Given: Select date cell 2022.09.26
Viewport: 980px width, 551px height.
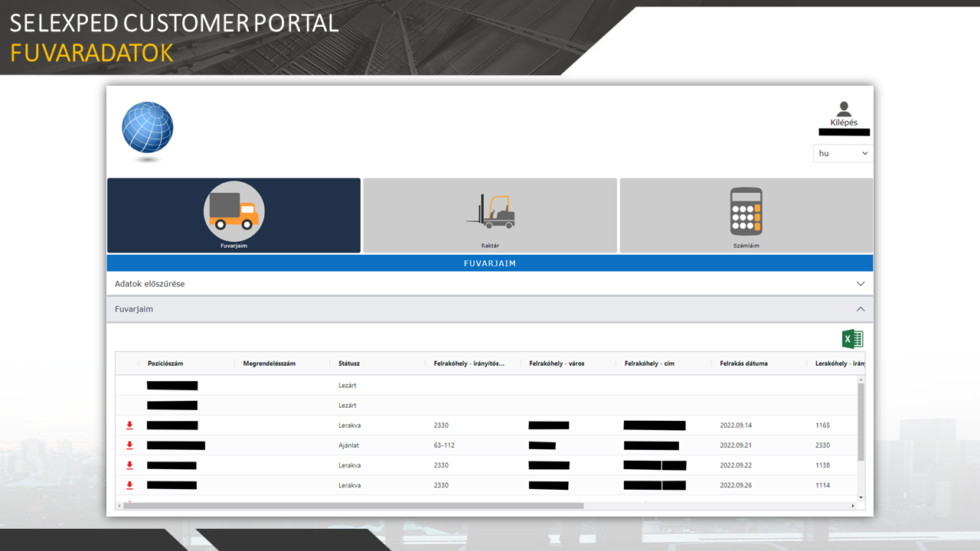Looking at the screenshot, I should point(736,485).
